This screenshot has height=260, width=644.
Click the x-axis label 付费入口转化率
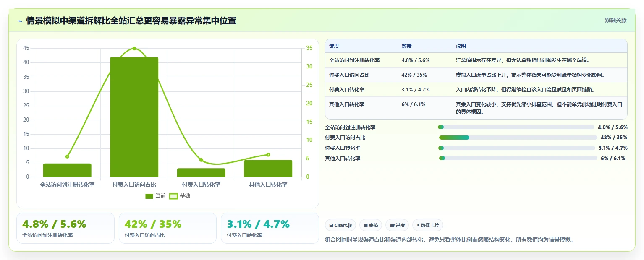tap(201, 185)
